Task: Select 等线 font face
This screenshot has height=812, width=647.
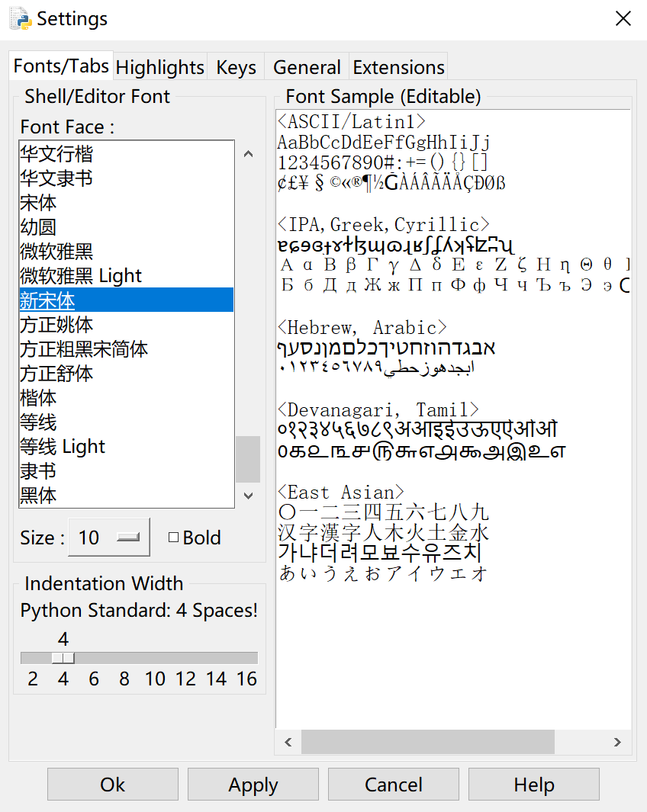Action: point(127,422)
